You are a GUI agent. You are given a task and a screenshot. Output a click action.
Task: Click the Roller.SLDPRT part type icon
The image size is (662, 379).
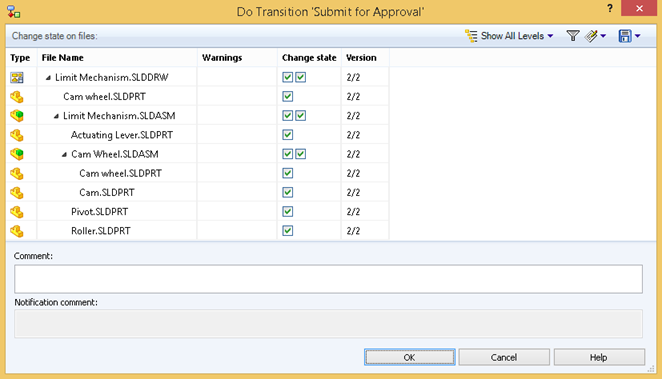pos(17,231)
